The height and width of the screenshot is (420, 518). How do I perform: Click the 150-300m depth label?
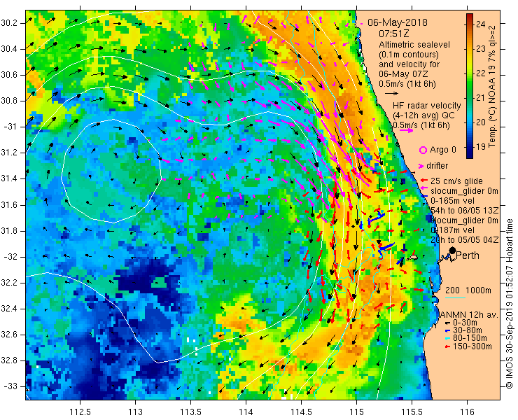pyautogui.click(x=472, y=346)
